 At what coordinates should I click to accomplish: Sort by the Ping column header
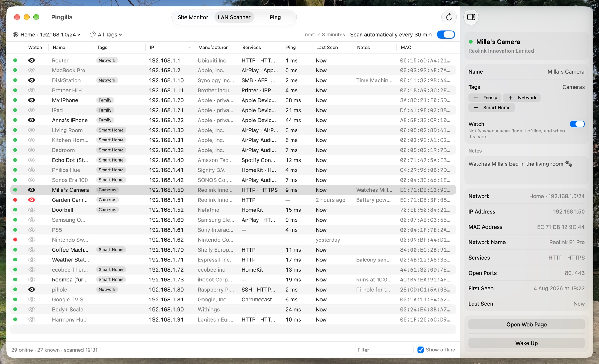pos(291,48)
